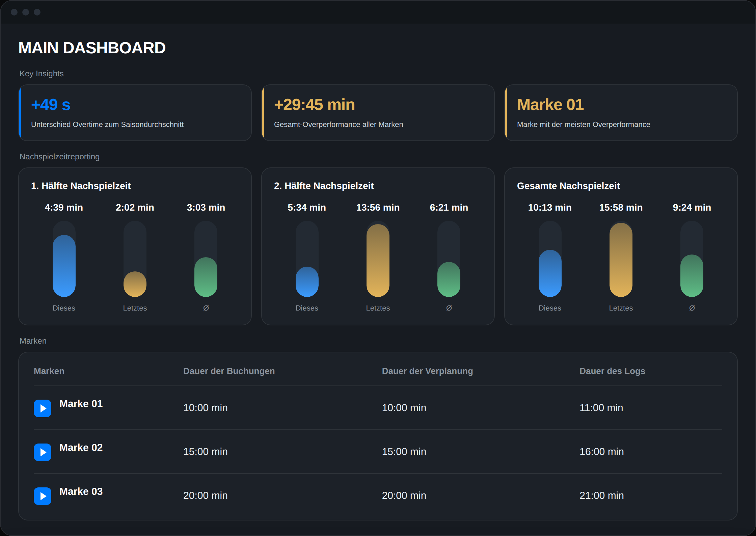The height and width of the screenshot is (536, 756).
Task: Click Marke 01's 10:00 min Buchungen value
Action: [205, 408]
